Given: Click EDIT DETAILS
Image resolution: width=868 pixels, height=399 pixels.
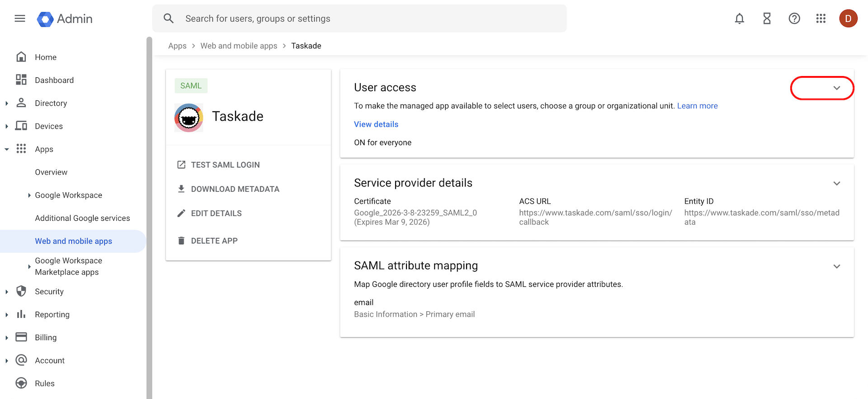Looking at the screenshot, I should pos(216,214).
